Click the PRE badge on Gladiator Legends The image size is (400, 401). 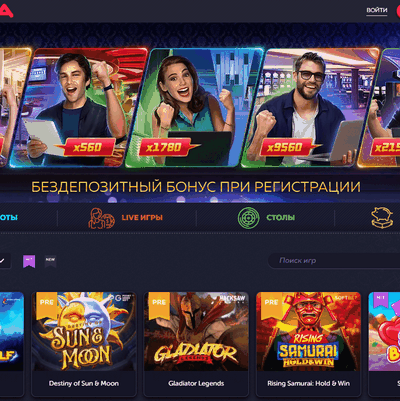(x=159, y=305)
